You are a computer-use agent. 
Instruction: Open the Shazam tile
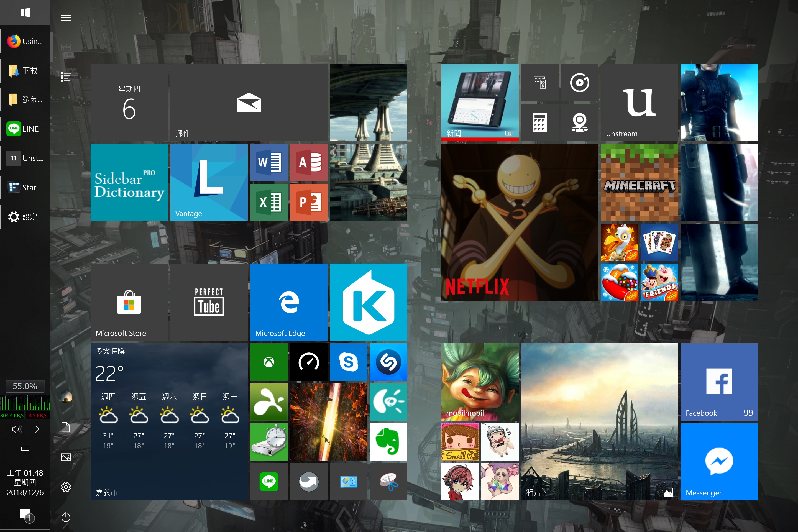(388, 362)
